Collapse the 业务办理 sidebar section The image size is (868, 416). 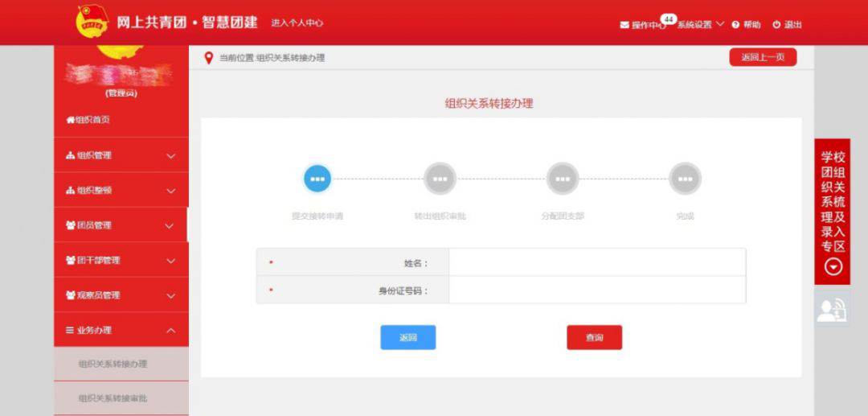(x=121, y=330)
